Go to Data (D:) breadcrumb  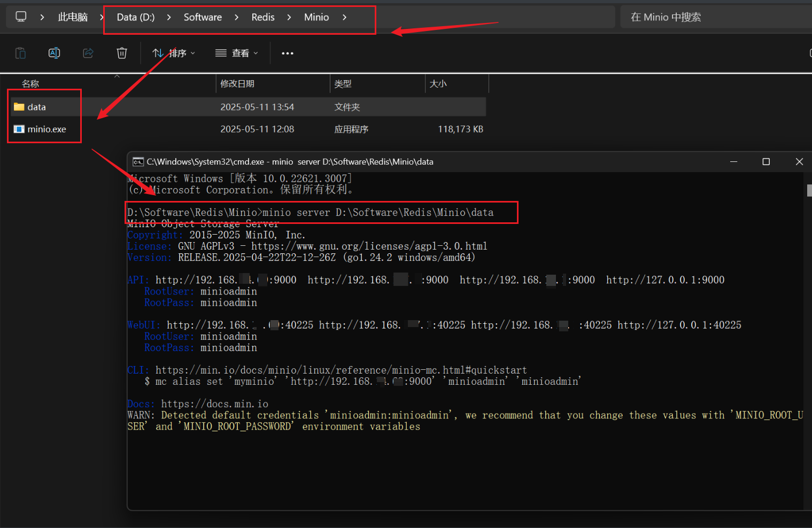[x=136, y=17]
